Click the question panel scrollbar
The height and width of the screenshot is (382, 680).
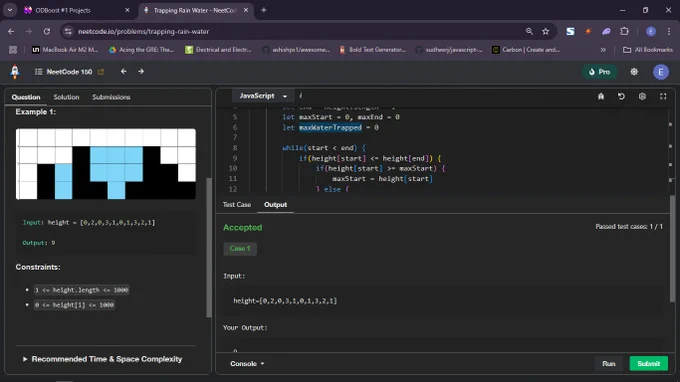pos(209,247)
